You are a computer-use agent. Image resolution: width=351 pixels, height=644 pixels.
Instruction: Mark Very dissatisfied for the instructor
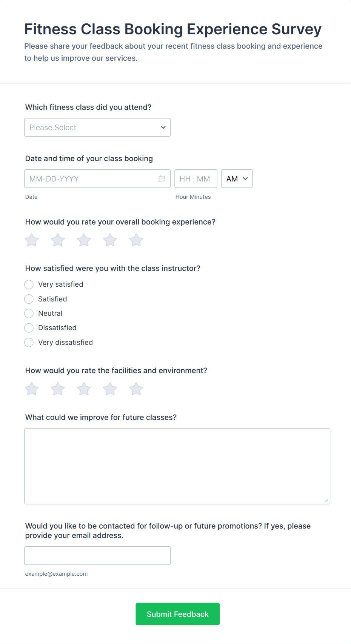pyautogui.click(x=29, y=343)
